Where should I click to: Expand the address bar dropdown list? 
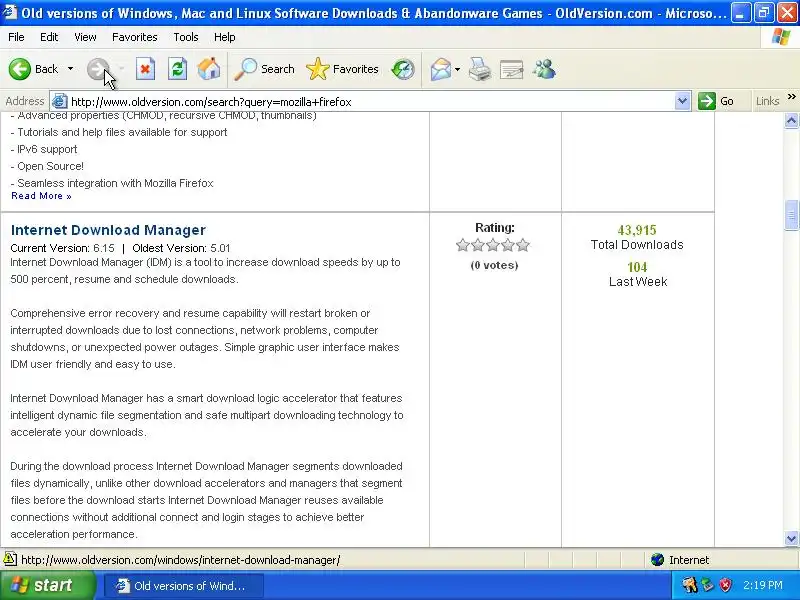point(682,102)
